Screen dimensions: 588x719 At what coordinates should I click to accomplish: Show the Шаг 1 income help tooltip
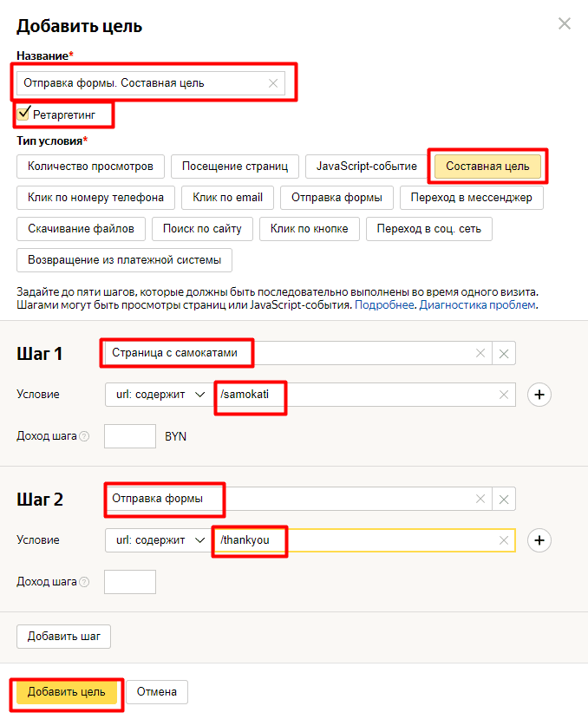point(84,436)
